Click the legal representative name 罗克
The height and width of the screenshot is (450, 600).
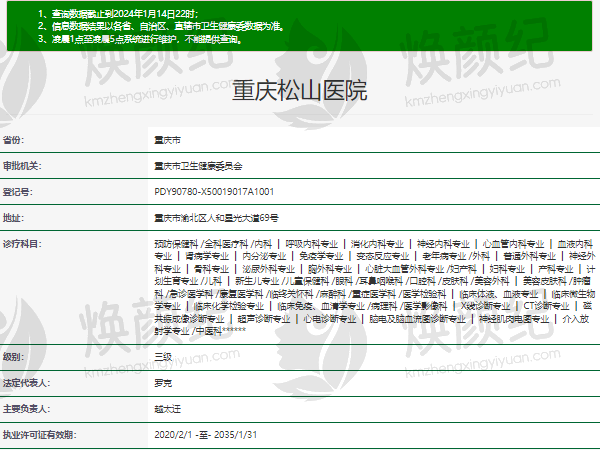(x=163, y=383)
